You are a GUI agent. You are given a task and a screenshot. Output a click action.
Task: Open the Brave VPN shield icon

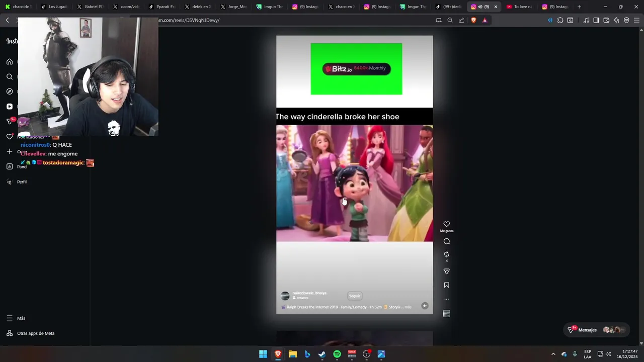click(626, 20)
